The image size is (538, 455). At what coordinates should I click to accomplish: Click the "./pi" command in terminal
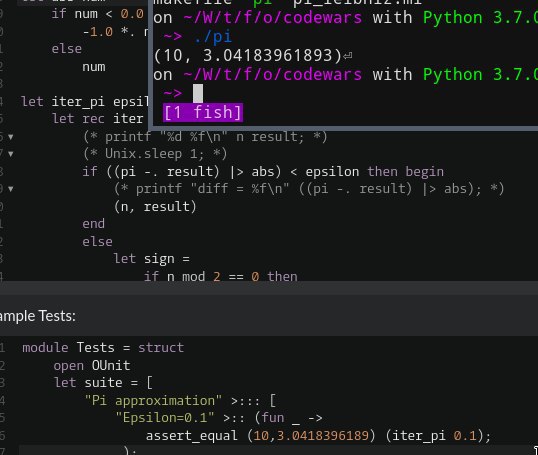coord(213,37)
